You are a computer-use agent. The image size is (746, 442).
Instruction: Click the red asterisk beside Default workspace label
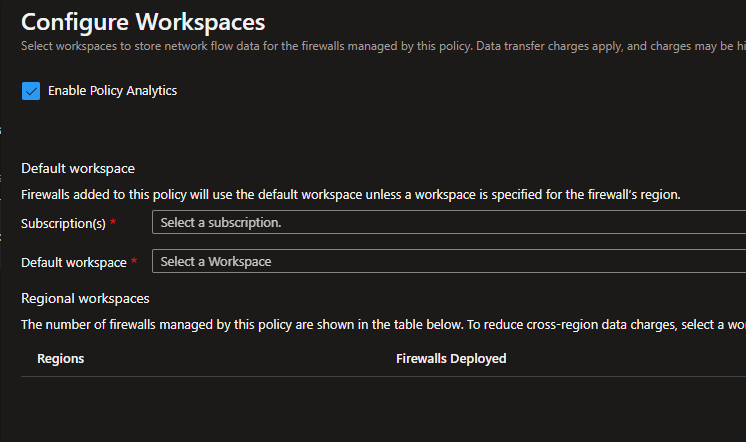click(133, 261)
